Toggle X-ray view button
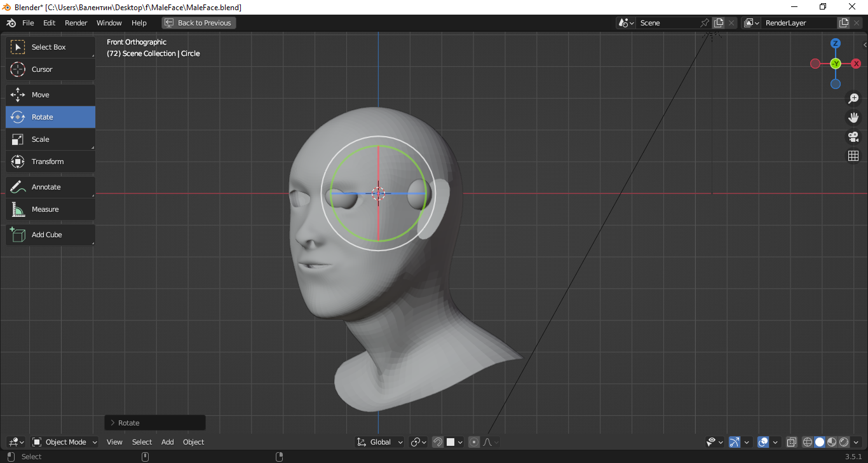Viewport: 868px width, 463px height. [792, 442]
